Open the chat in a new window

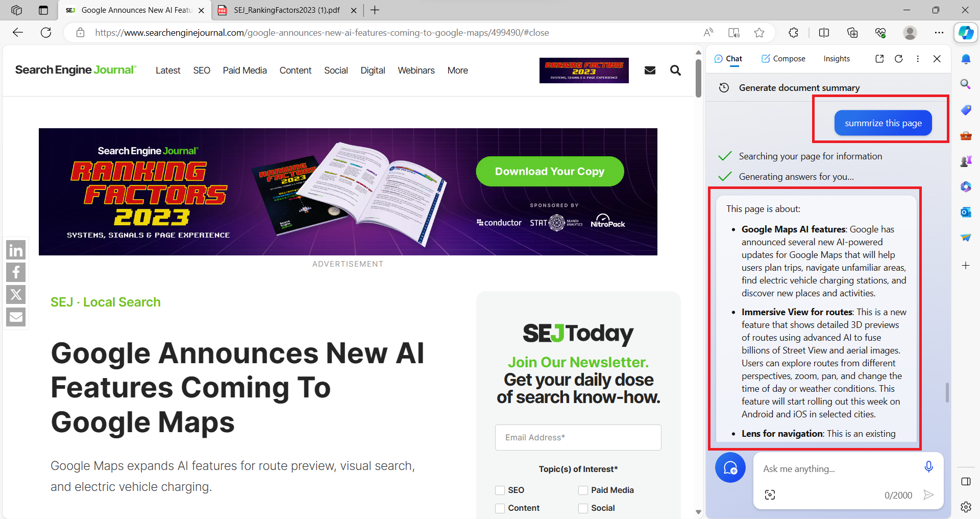click(x=879, y=59)
